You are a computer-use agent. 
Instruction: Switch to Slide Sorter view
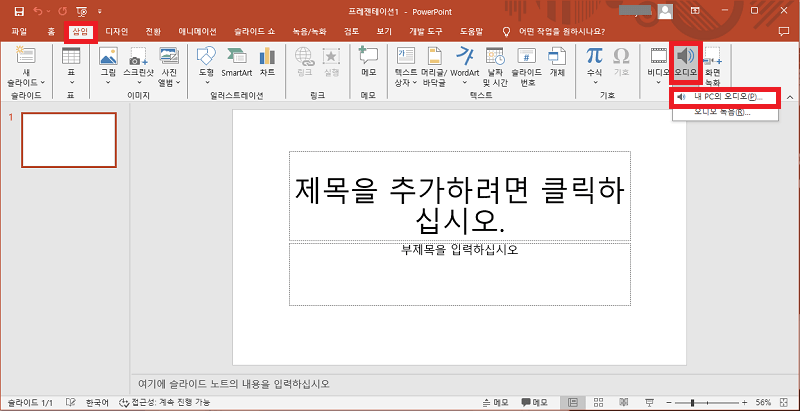pyautogui.click(x=599, y=402)
